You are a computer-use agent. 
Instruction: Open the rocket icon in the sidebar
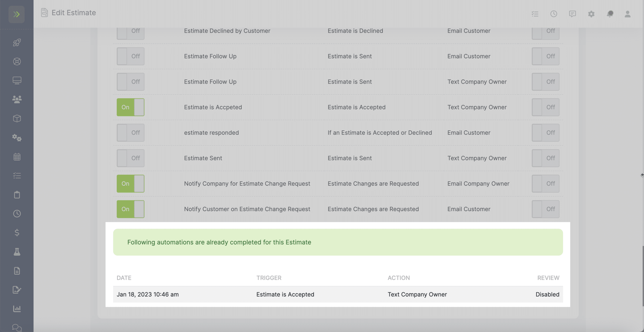(17, 42)
